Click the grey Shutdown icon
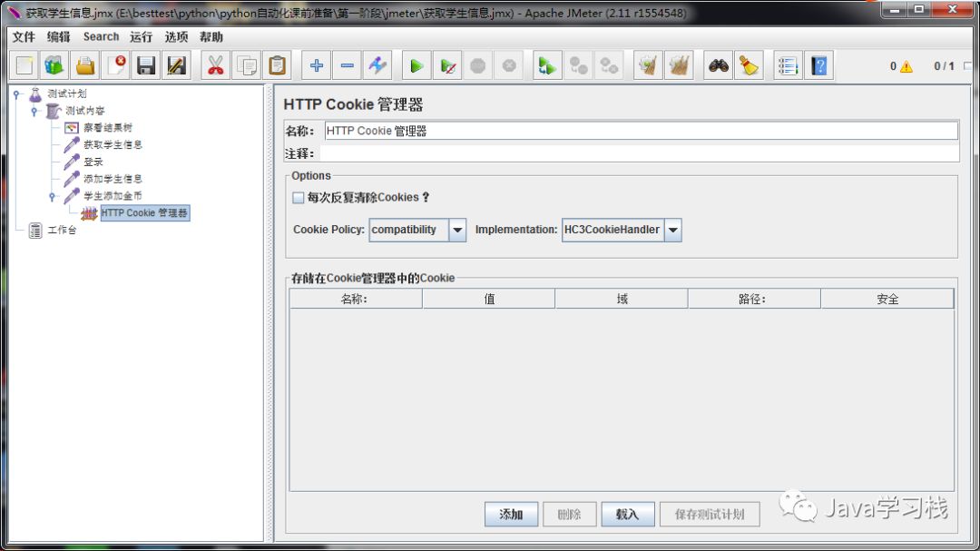The width and height of the screenshot is (980, 551). click(509, 65)
